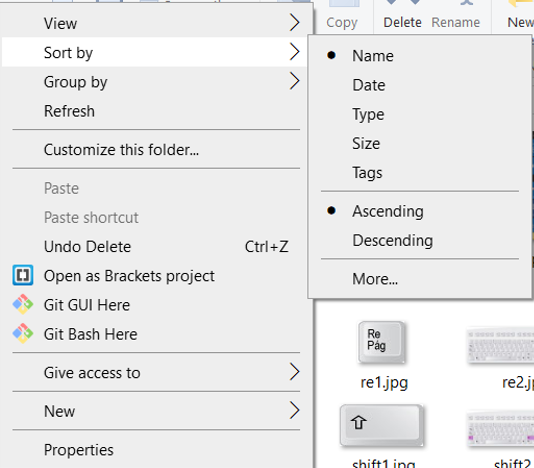Screen dimensions: 534x468
Task: Click the Brackets project icon
Action: coord(23,275)
